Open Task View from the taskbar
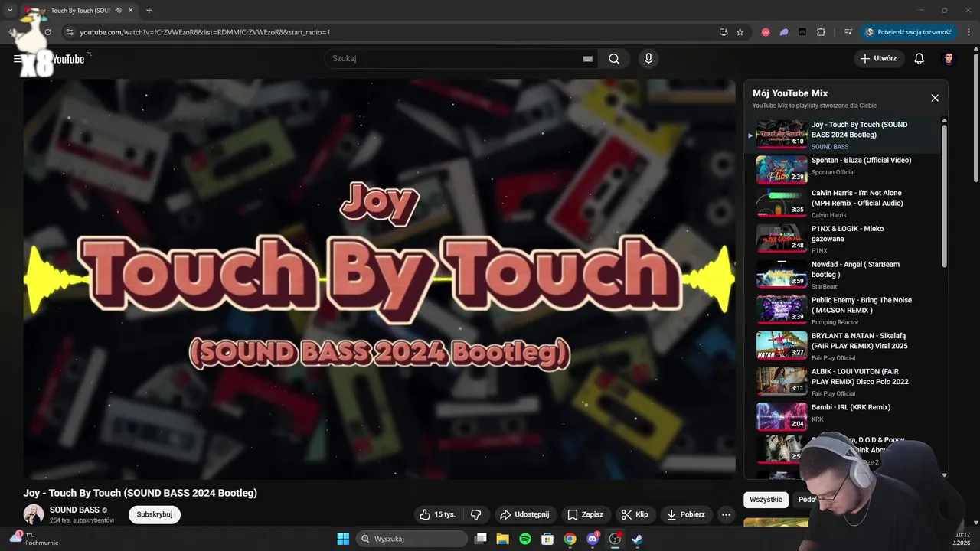This screenshot has height=551, width=980. pos(481,539)
